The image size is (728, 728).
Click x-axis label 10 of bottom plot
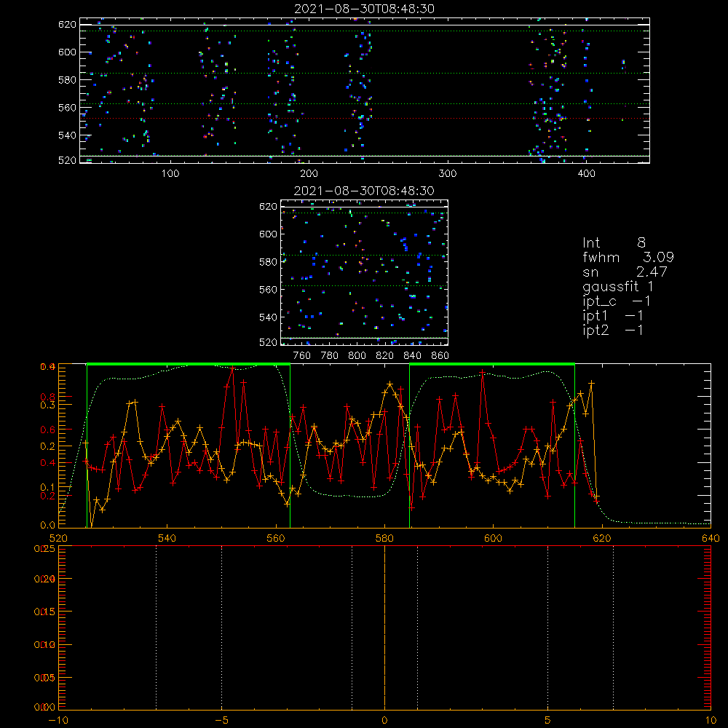(x=711, y=721)
